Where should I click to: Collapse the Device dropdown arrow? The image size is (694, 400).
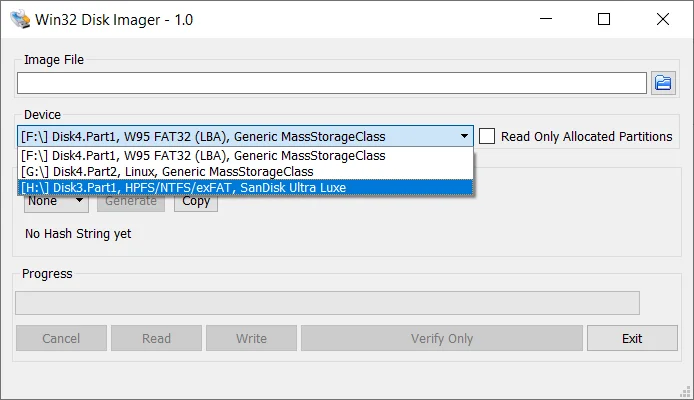(464, 136)
